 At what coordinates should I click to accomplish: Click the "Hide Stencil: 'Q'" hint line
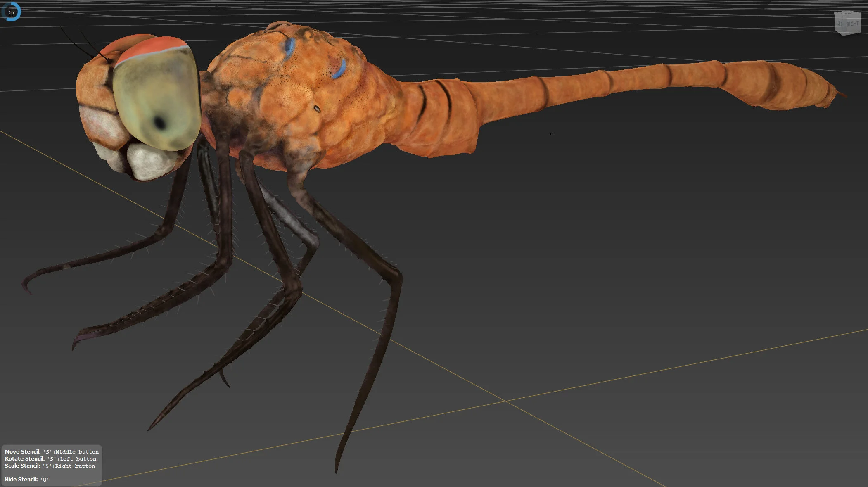[x=27, y=479]
